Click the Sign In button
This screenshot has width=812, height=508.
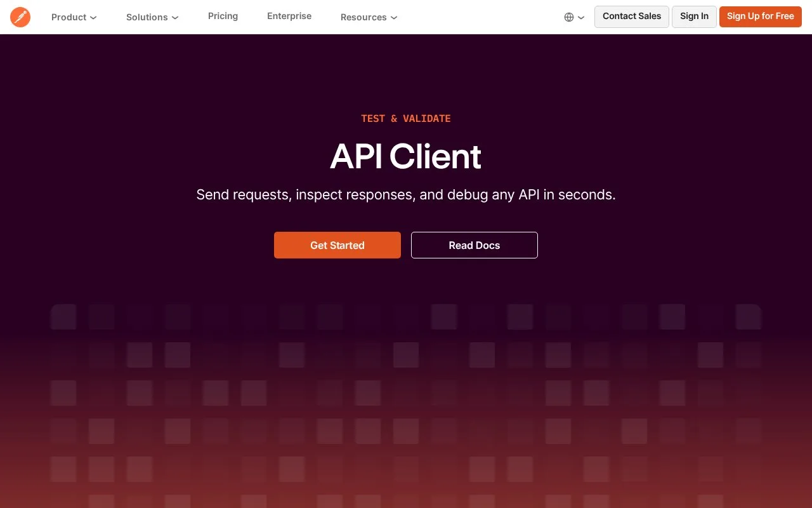click(x=694, y=17)
